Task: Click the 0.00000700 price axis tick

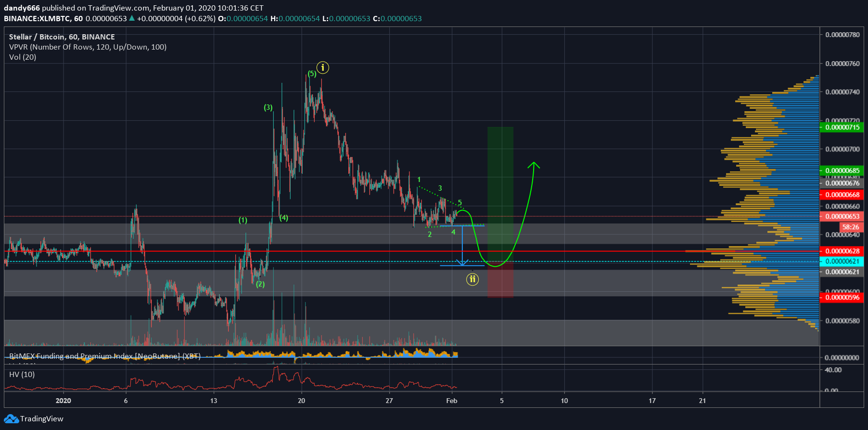Action: (x=842, y=149)
